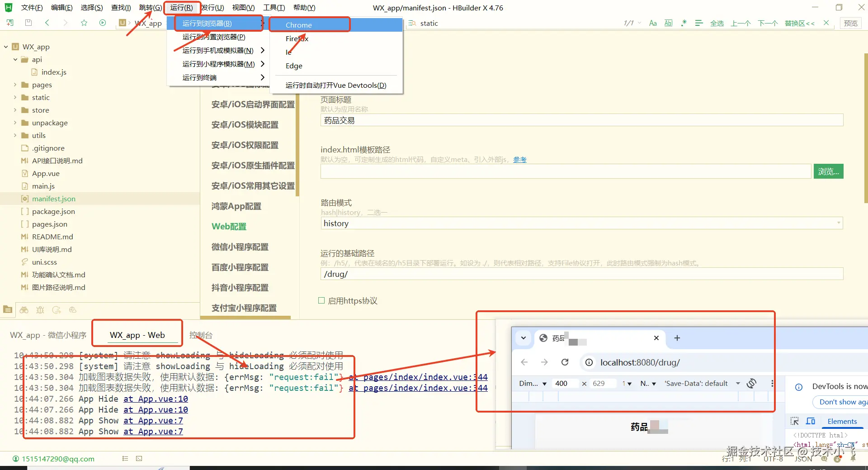Open more options menu in device toolbar
Image resolution: width=868 pixels, height=470 pixels.
point(772,384)
